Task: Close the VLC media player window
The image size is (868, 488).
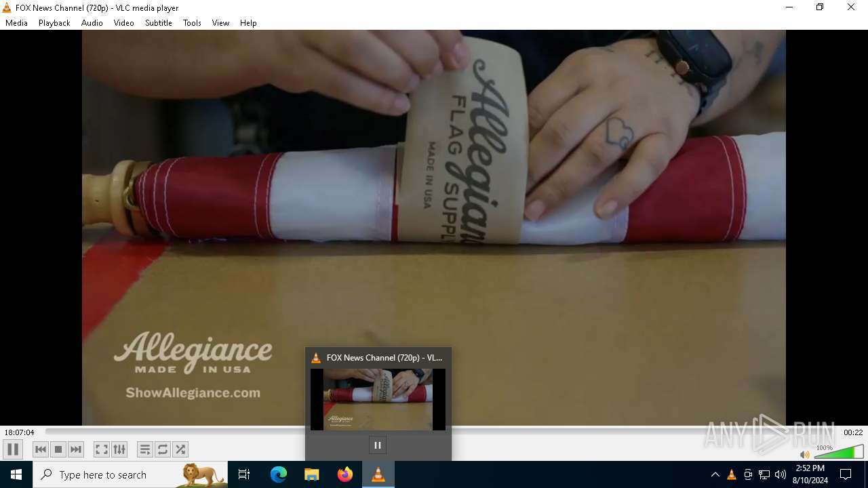Action: click(851, 7)
